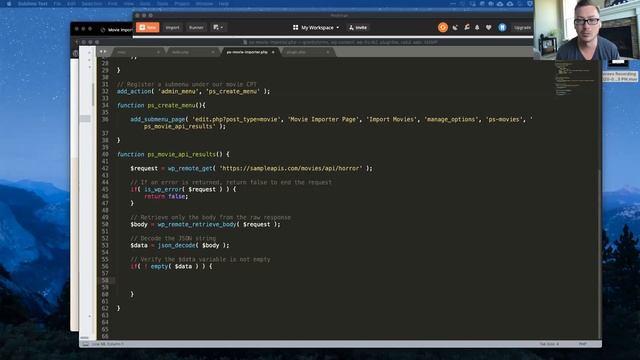This screenshot has height=360, width=640.
Task: Open the Window menu in the menu bar
Action: 204,4
